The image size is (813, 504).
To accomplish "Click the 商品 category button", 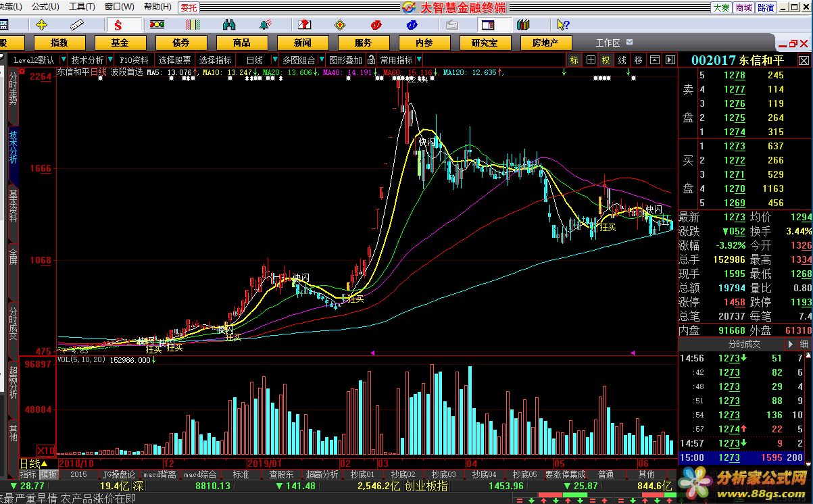I will [242, 43].
